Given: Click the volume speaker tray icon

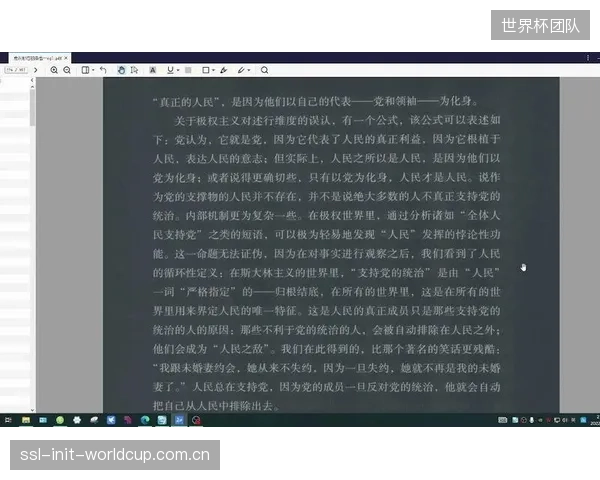Looking at the screenshot, I should [565, 420].
